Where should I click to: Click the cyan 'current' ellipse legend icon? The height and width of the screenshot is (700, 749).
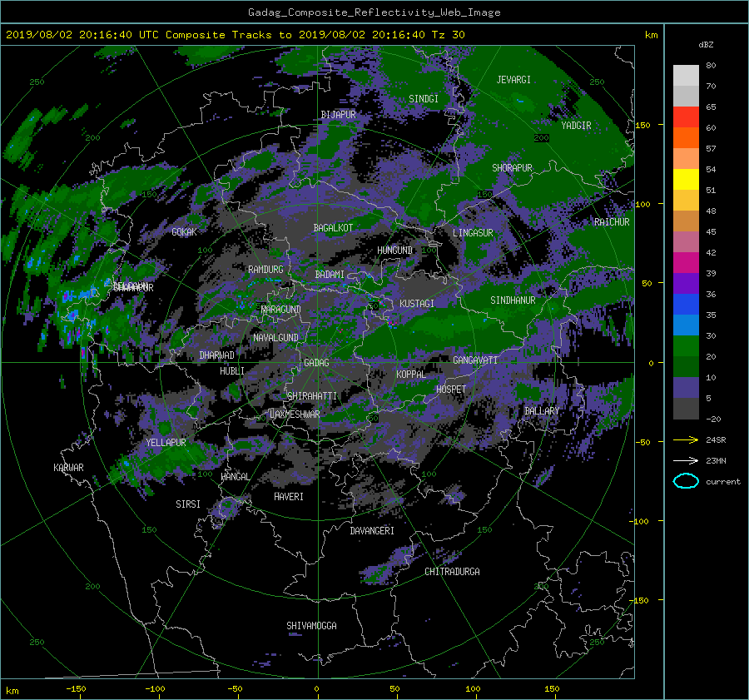686,481
